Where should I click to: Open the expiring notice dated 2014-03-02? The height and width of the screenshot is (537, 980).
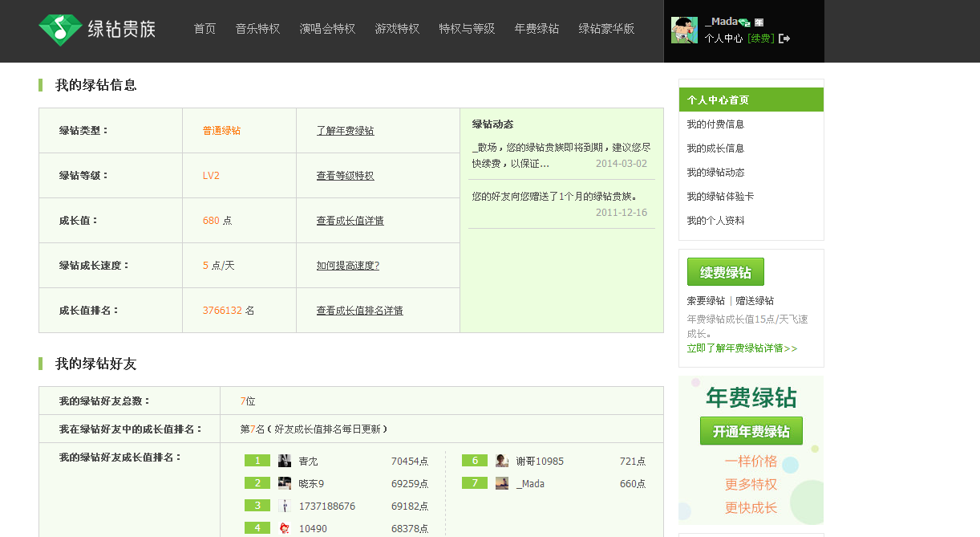(x=561, y=156)
